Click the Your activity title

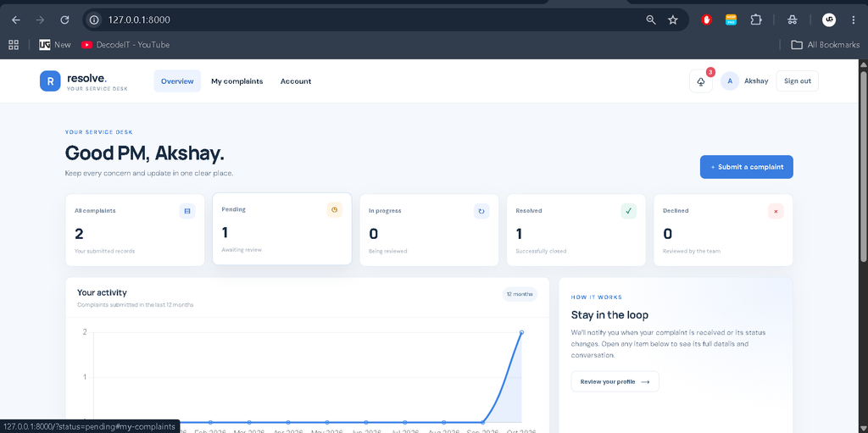coord(102,292)
